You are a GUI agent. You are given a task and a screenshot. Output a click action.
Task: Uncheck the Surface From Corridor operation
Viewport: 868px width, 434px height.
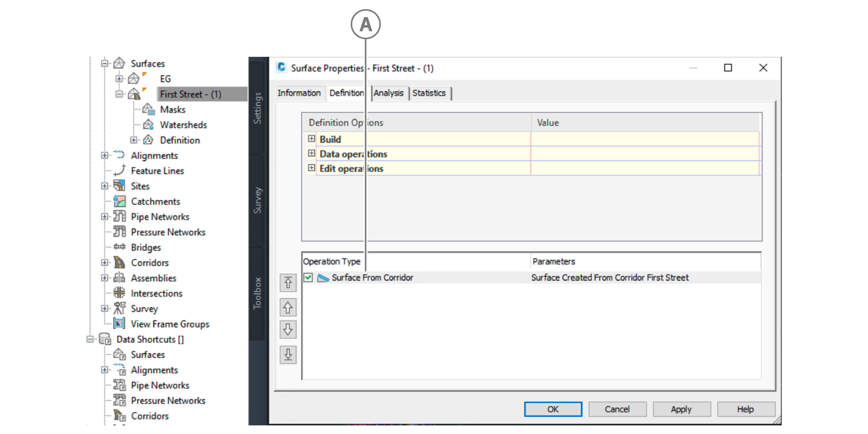[308, 278]
